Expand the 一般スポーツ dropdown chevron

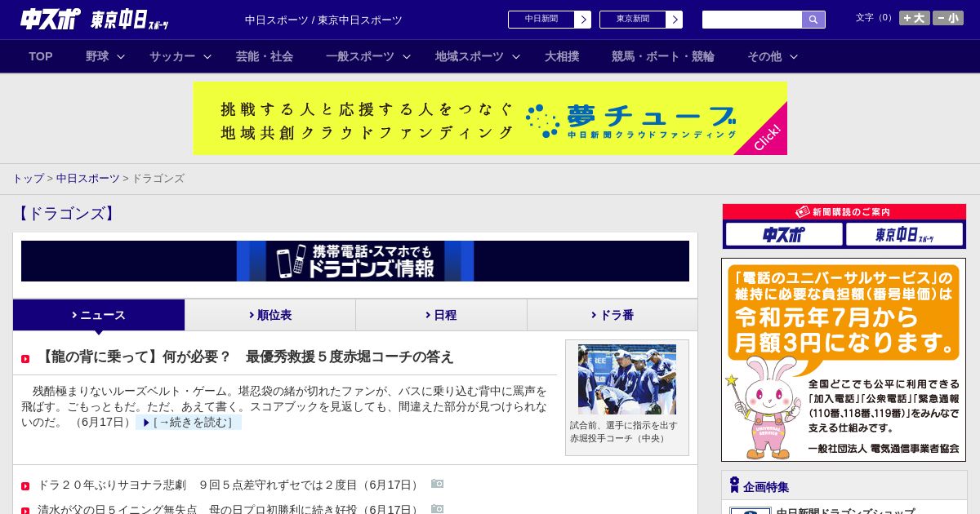(407, 57)
